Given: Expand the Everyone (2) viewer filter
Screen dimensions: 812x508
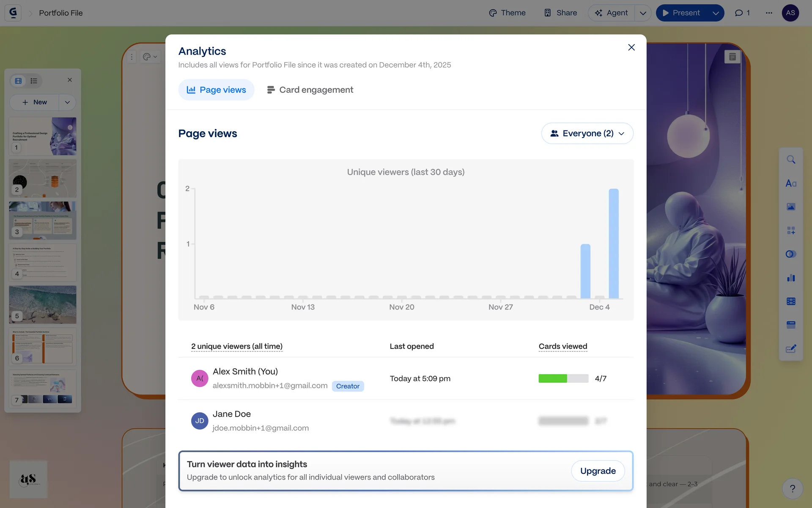Looking at the screenshot, I should pyautogui.click(x=587, y=133).
